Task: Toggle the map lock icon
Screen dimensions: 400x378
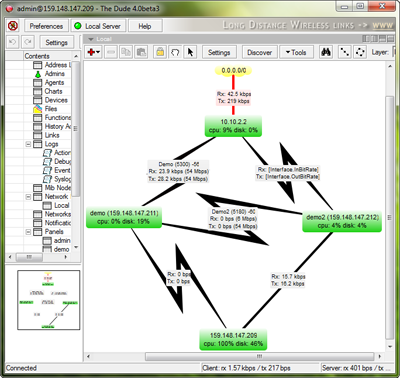Action: [160, 52]
